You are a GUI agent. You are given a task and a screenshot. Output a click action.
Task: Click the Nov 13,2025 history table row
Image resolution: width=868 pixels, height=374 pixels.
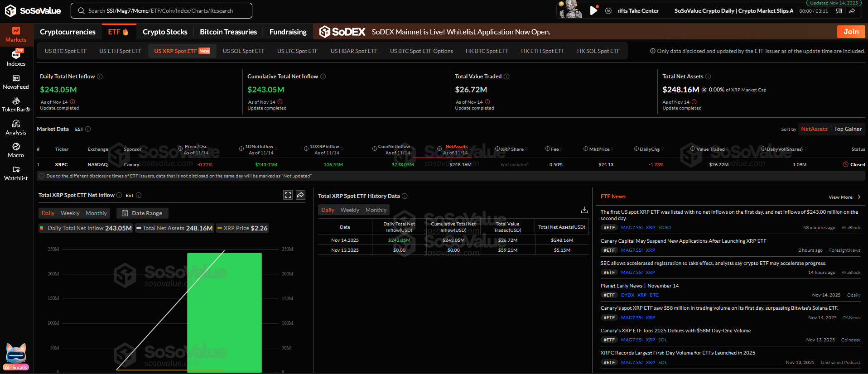[453, 250]
